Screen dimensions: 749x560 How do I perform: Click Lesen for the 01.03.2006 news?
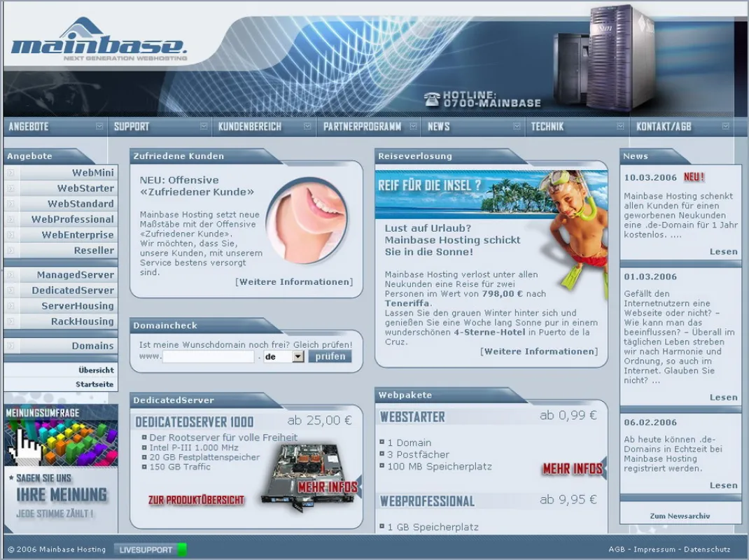724,398
